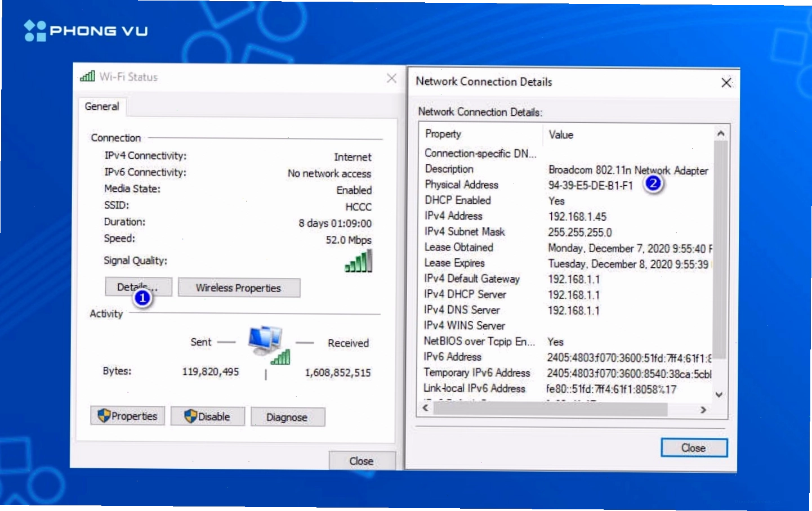812x511 pixels.
Task: Select the IPv6 Address row
Action: tap(566, 357)
